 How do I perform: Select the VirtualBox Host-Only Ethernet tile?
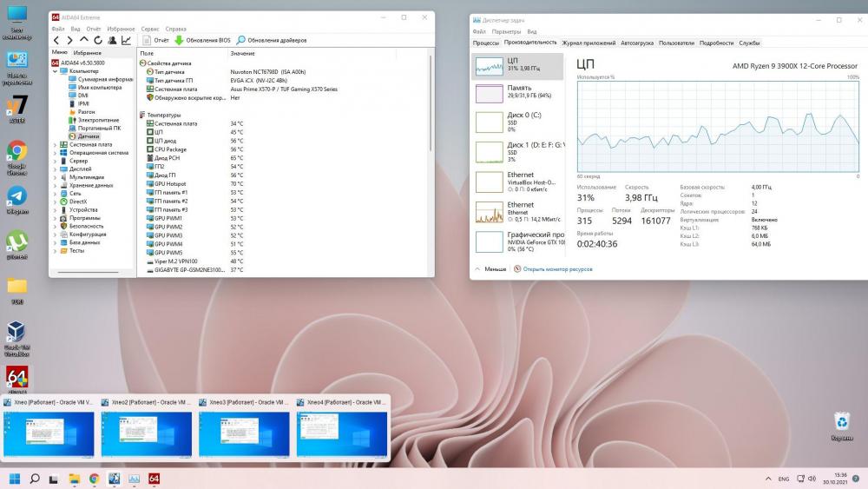pyautogui.click(x=518, y=182)
